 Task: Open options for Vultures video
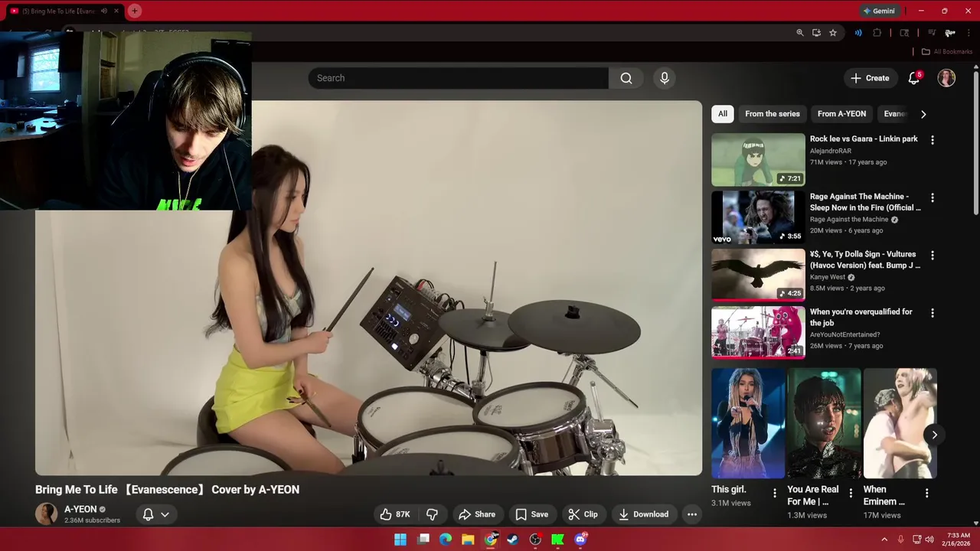coord(932,255)
